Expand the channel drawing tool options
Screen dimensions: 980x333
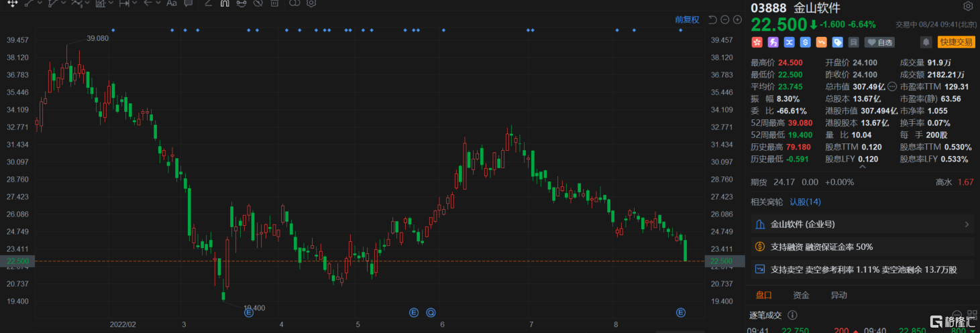pyautogui.click(x=64, y=3)
